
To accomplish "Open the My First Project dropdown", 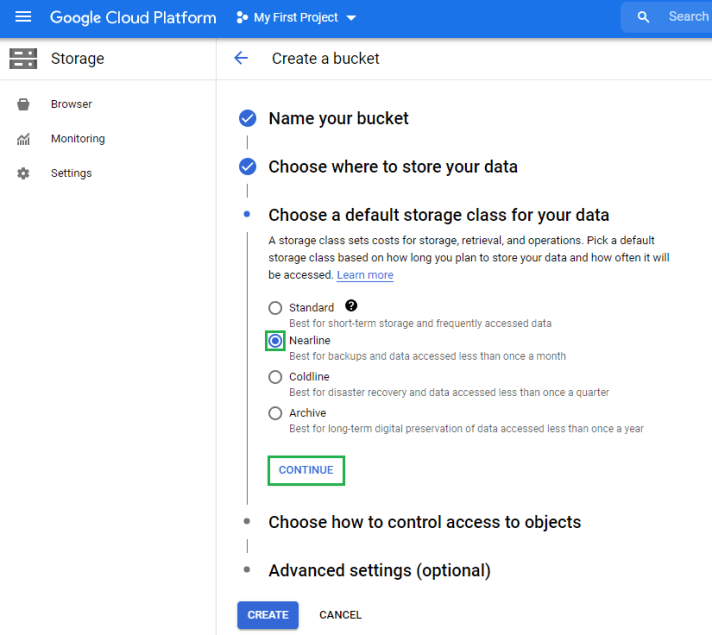I will pyautogui.click(x=296, y=18).
